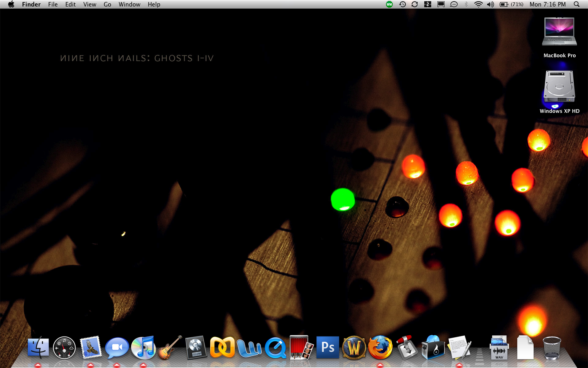This screenshot has height=368, width=588.
Task: Open the battery status menu at 71%
Action: click(512, 4)
